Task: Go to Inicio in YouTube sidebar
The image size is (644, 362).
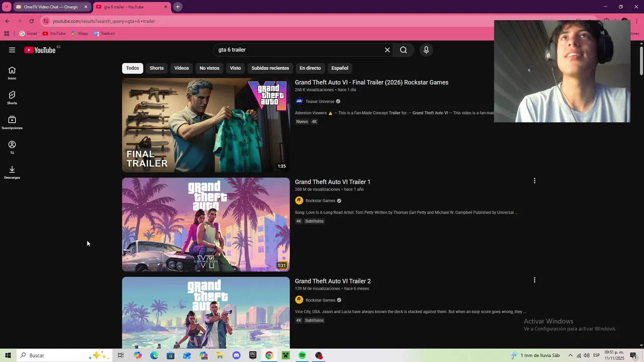Action: 12,73
